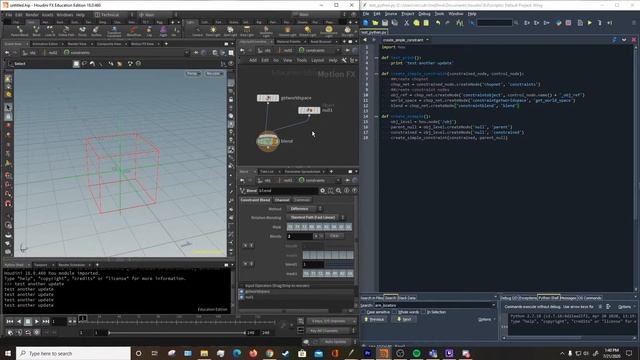Jump to the first frame on timeline

[x=10, y=322]
